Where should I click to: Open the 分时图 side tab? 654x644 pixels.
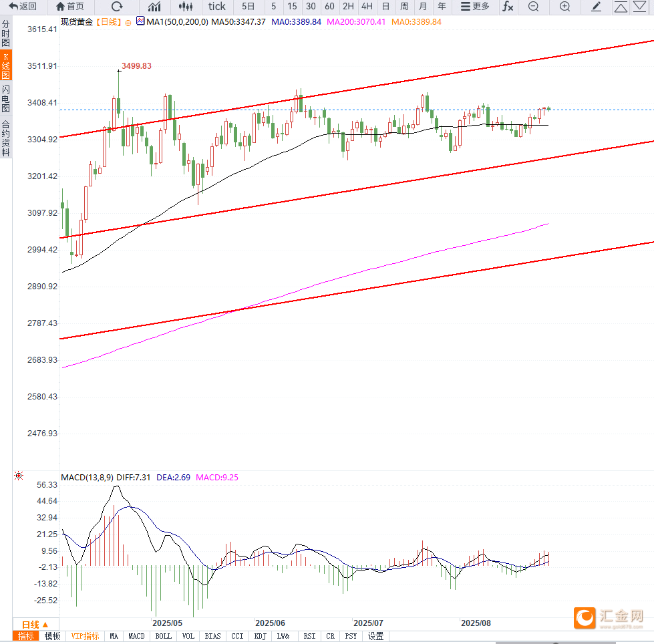tap(6, 33)
